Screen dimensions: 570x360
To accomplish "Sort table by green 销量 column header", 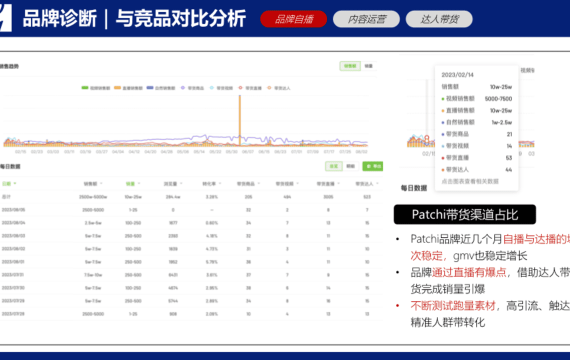I will [133, 184].
